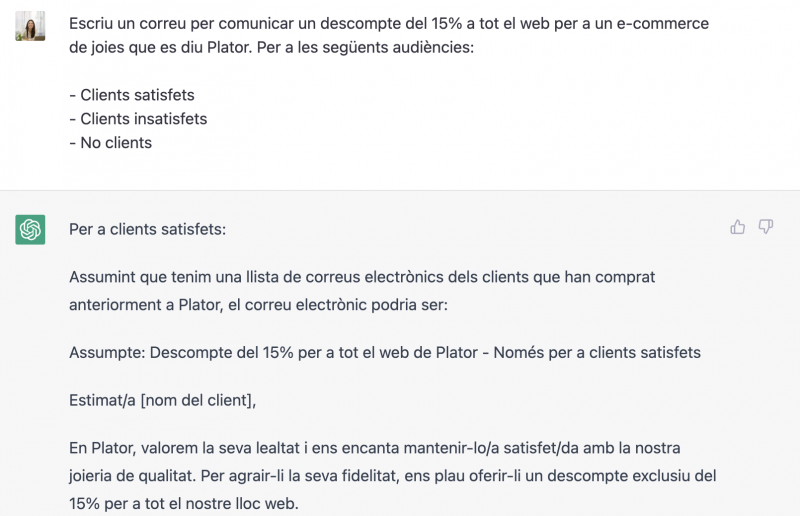The width and height of the screenshot is (800, 516).
Task: Click the final line '15% per a tot el nostre lloc web'
Action: (184, 504)
